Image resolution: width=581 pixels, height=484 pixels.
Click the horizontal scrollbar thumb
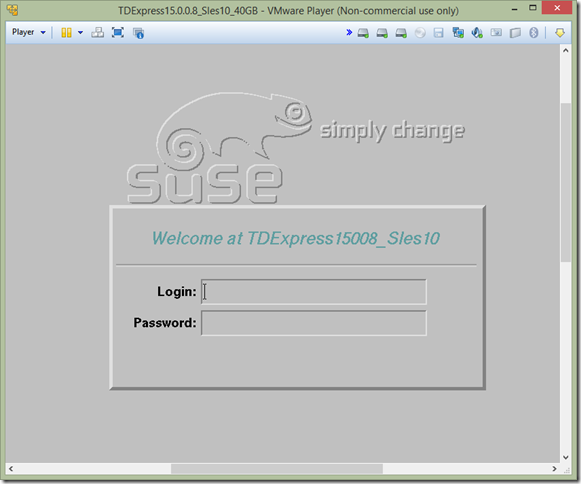[x=277, y=469]
